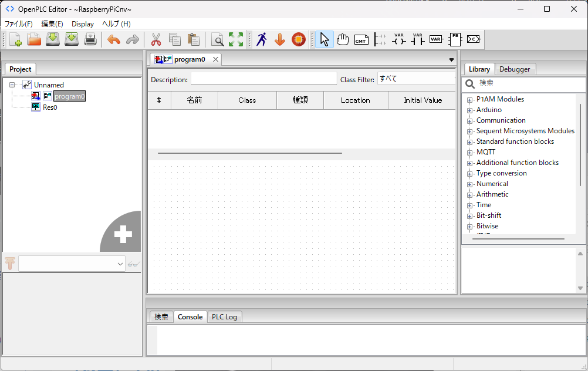Redo the undone action
Viewport: 588px width, 371px height.
[133, 39]
